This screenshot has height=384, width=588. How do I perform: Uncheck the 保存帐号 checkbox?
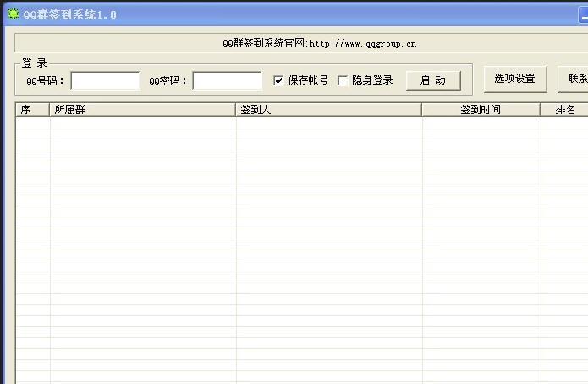click(x=278, y=80)
